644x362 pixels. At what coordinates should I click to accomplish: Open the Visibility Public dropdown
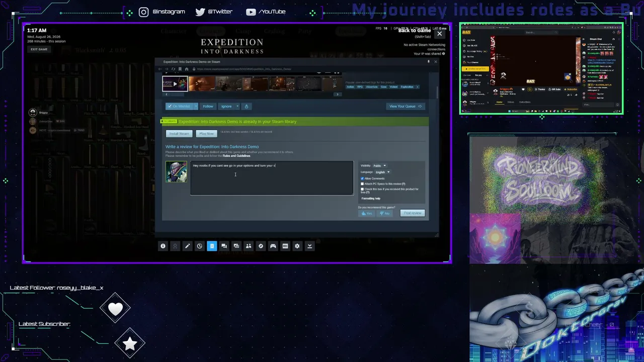coord(379,165)
